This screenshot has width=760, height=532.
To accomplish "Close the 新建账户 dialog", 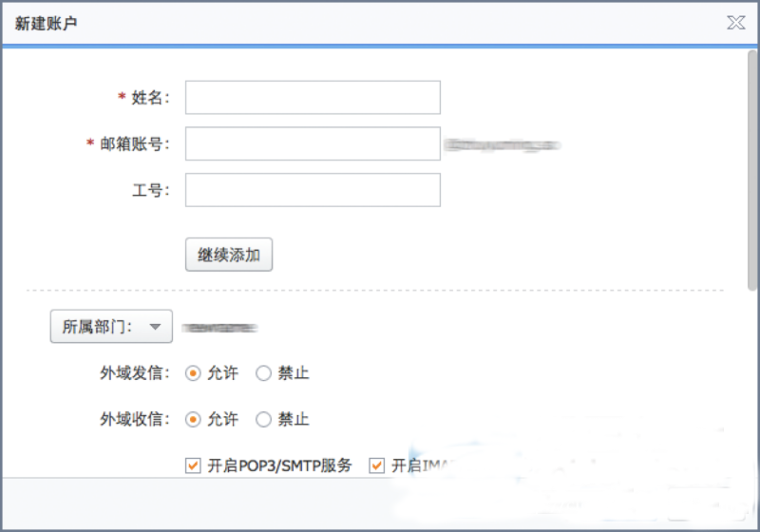I will tap(735, 23).
